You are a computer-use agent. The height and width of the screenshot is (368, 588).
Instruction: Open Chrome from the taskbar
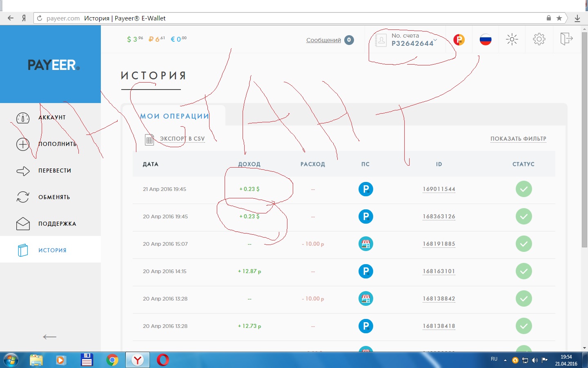pyautogui.click(x=112, y=360)
